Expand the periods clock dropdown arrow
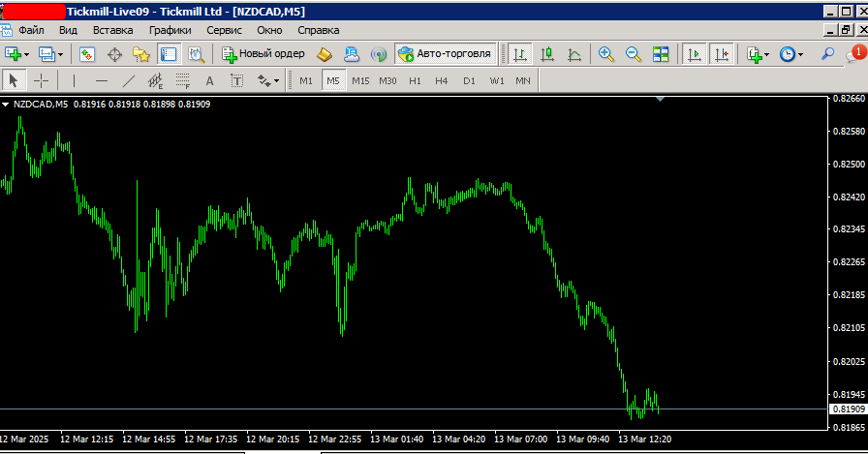The image size is (868, 454). click(x=800, y=54)
